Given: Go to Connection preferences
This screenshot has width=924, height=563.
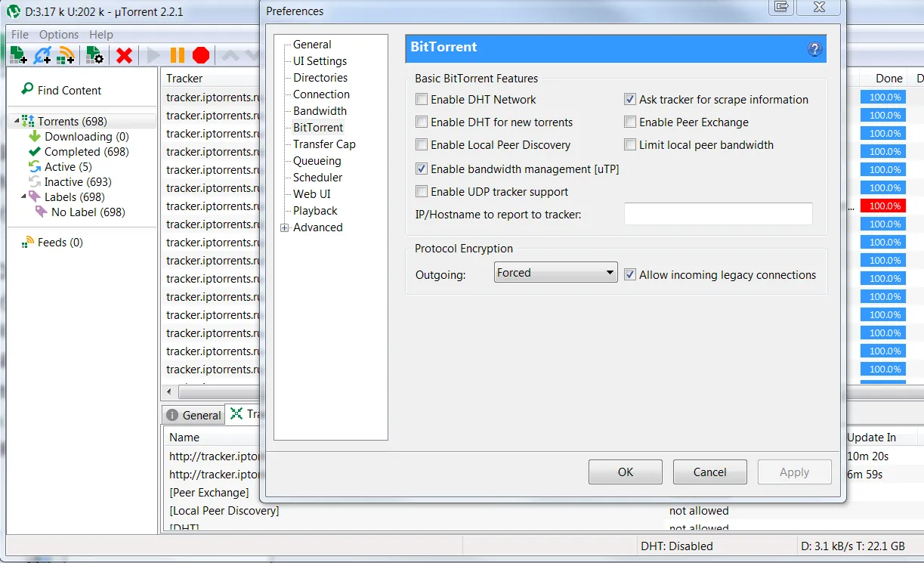Looking at the screenshot, I should [x=321, y=94].
